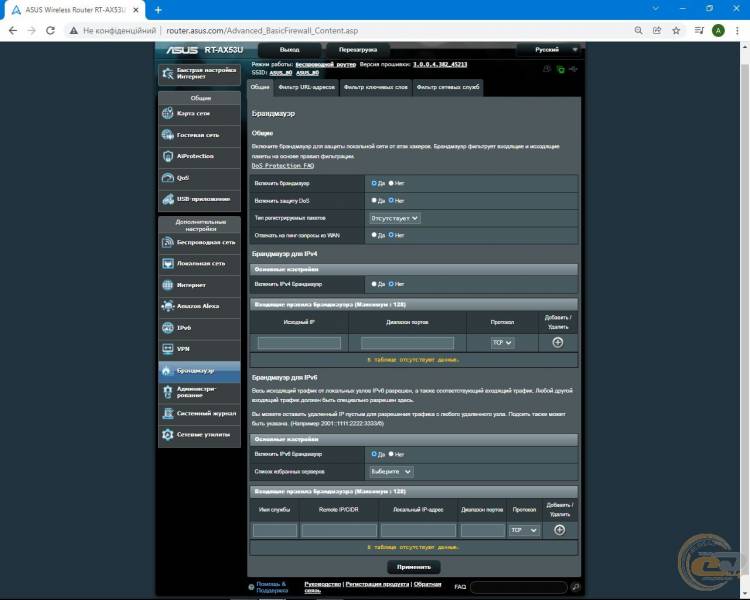Set DoS protection to Да
Viewport: 750px width, 600px height.
374,200
